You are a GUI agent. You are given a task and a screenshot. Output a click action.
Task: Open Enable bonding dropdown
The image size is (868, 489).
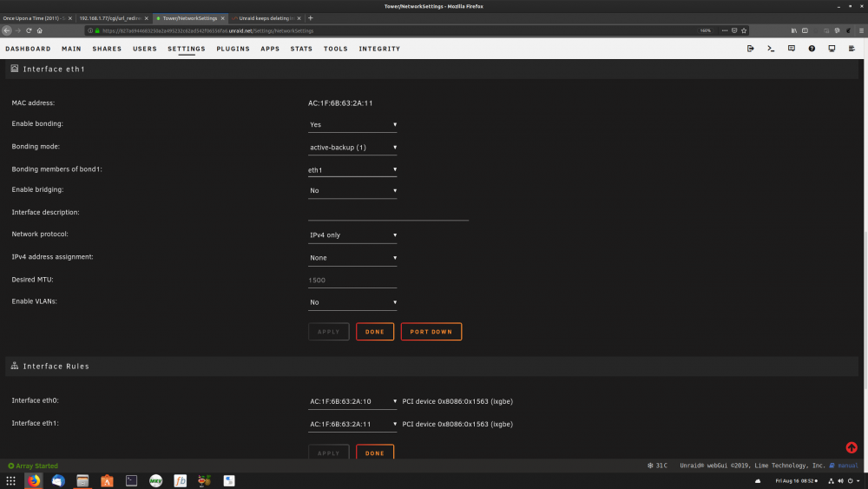(352, 124)
